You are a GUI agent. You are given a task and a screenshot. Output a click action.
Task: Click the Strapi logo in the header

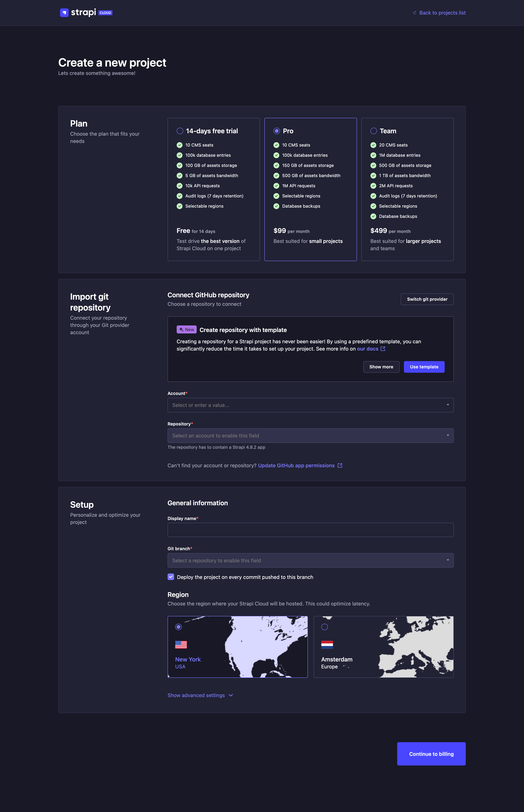[65, 13]
